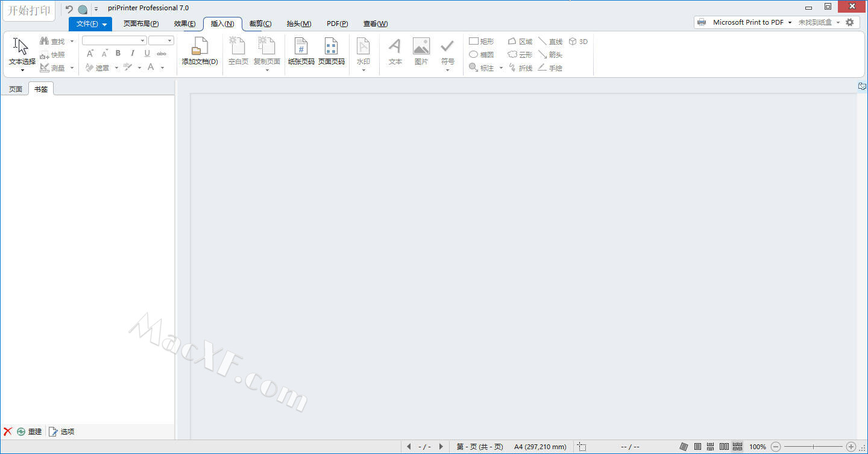Adjust the zoom slider in status bar
Image resolution: width=868 pixels, height=454 pixels.
813,447
